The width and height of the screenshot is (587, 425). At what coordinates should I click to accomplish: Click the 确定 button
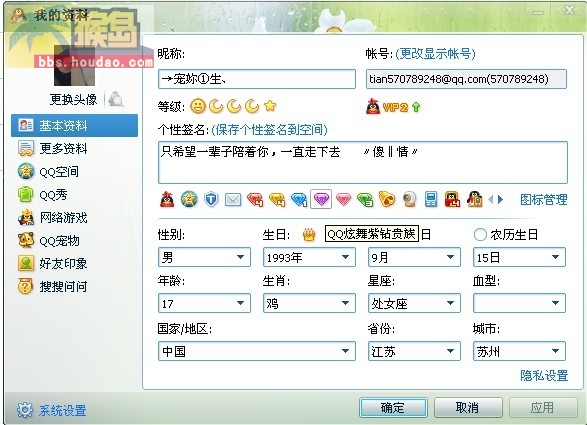click(393, 407)
